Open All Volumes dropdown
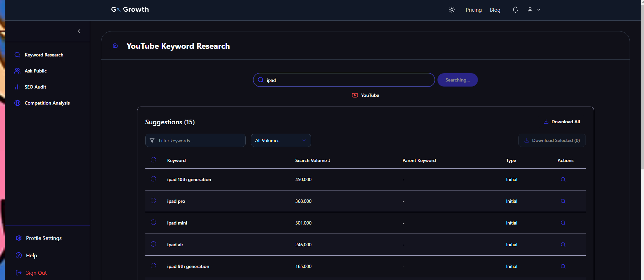This screenshot has width=644, height=280. [x=281, y=140]
